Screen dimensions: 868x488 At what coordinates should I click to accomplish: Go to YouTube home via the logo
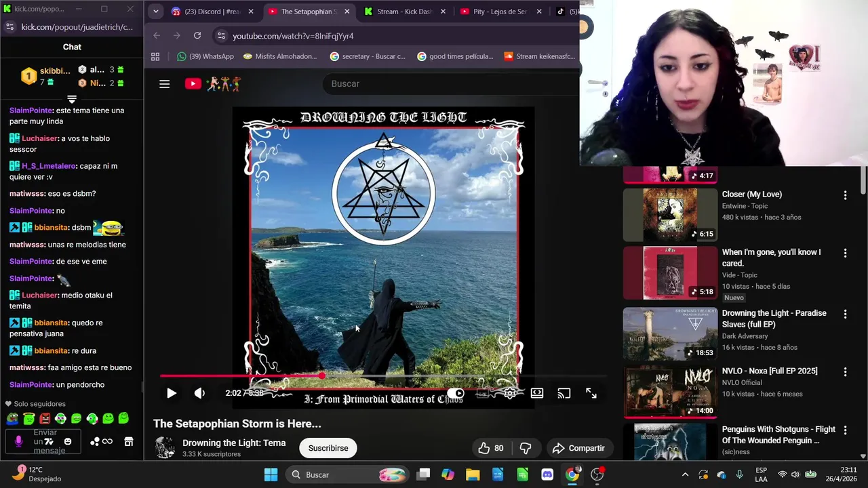pos(213,84)
